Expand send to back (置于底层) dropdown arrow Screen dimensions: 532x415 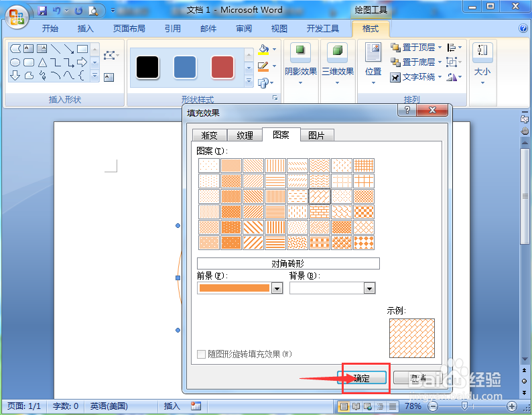[440, 62]
